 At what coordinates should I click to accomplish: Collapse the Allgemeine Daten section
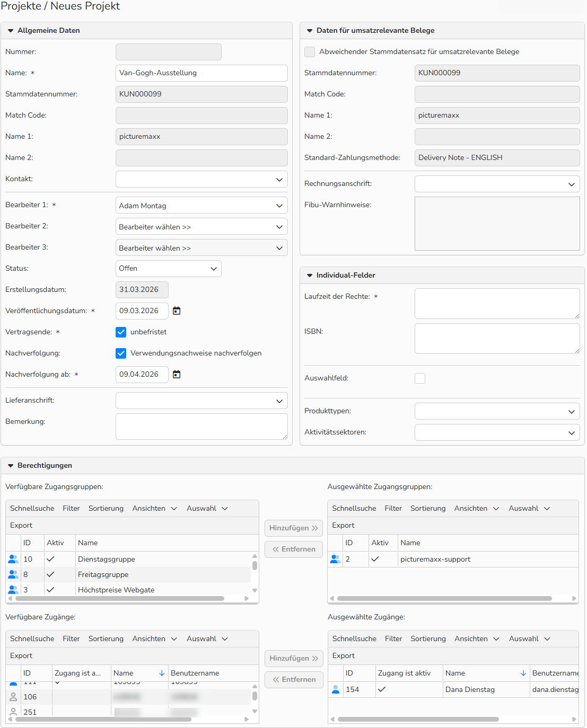[x=11, y=31]
